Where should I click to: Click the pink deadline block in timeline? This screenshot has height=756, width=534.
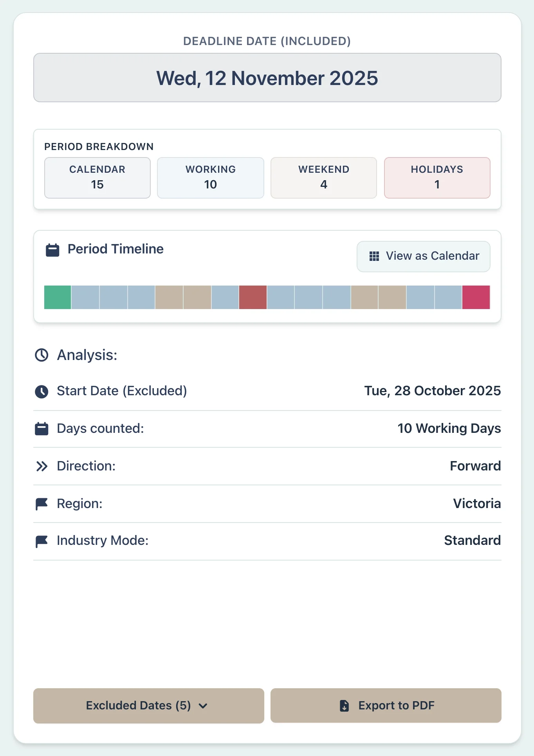click(476, 297)
